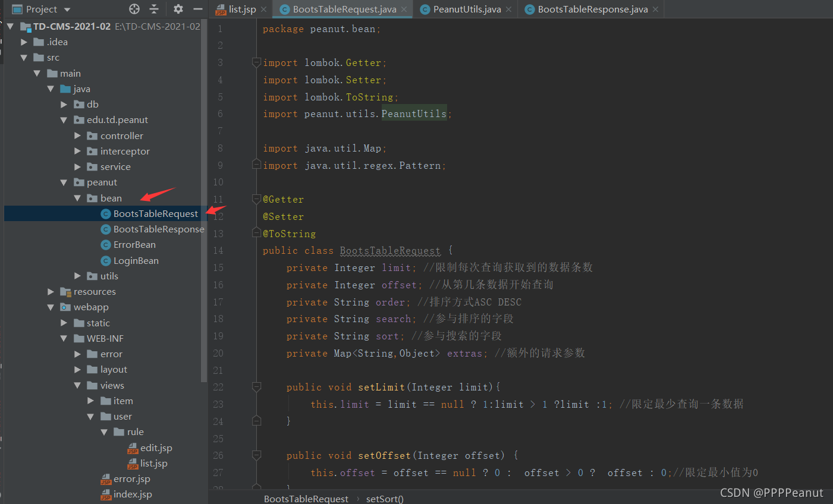The height and width of the screenshot is (504, 833).
Task: Select the error folder under WEB-INF
Action: (x=111, y=354)
